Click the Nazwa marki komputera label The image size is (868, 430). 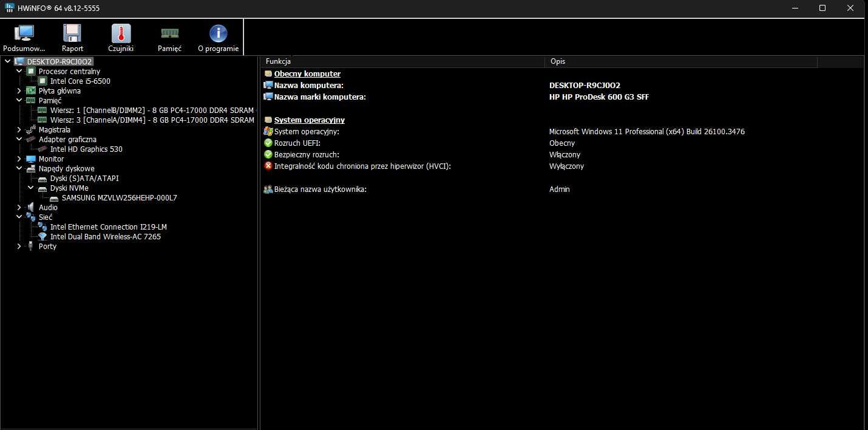point(320,97)
